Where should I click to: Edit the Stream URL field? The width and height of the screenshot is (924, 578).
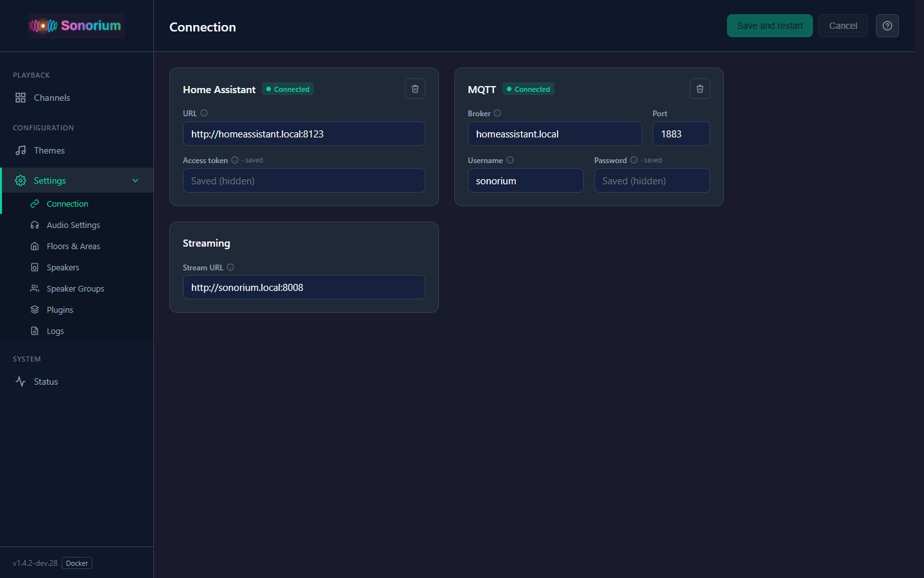(304, 287)
